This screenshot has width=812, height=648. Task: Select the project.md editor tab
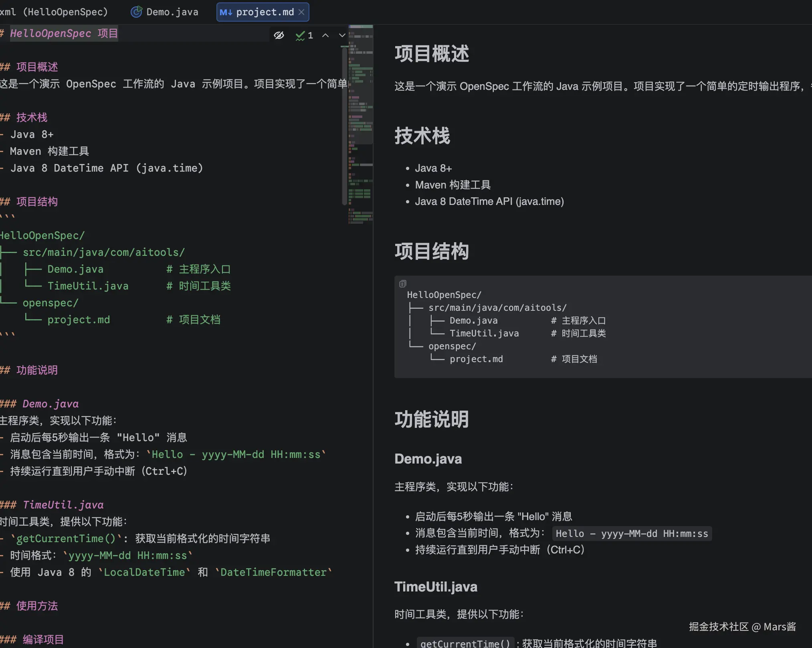tap(265, 12)
